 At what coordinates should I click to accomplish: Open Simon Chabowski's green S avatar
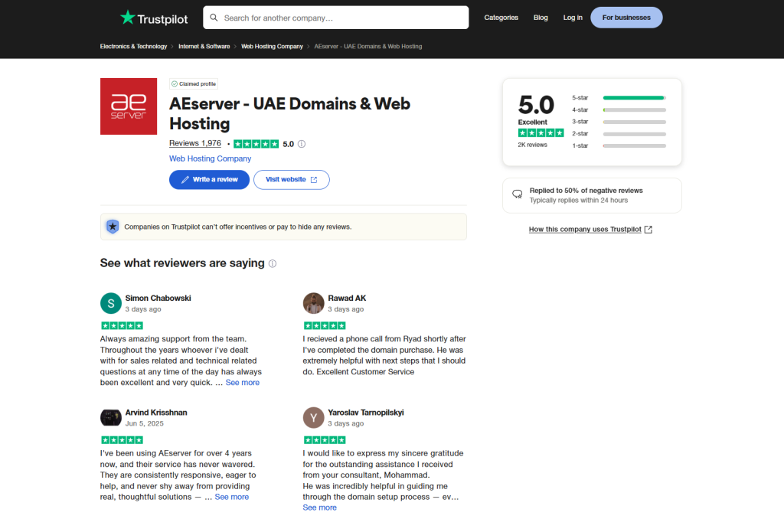click(111, 303)
